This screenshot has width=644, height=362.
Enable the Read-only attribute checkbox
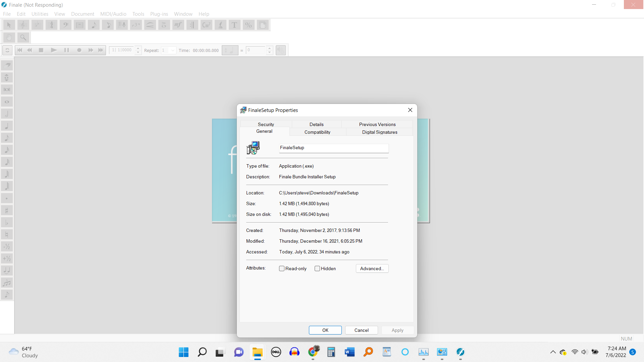(282, 268)
